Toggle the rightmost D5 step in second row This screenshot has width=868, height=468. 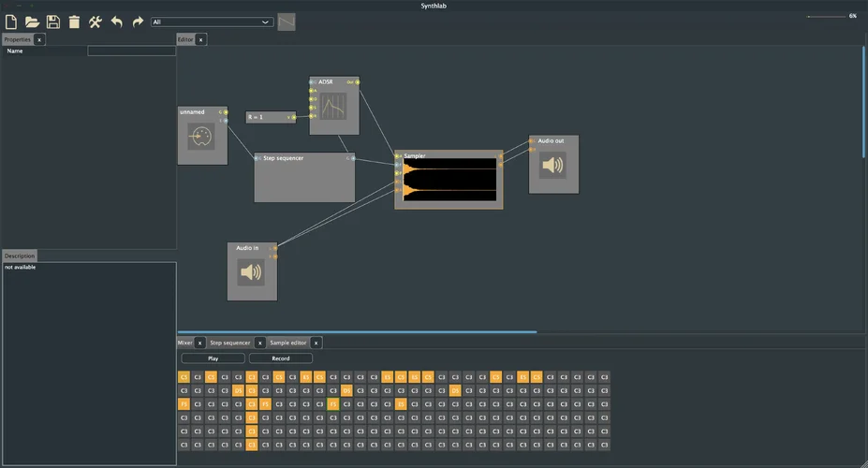pyautogui.click(x=455, y=390)
